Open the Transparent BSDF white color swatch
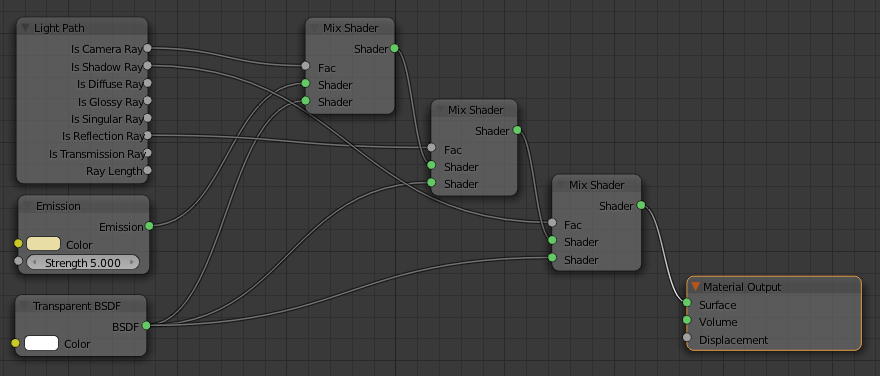 coord(42,343)
